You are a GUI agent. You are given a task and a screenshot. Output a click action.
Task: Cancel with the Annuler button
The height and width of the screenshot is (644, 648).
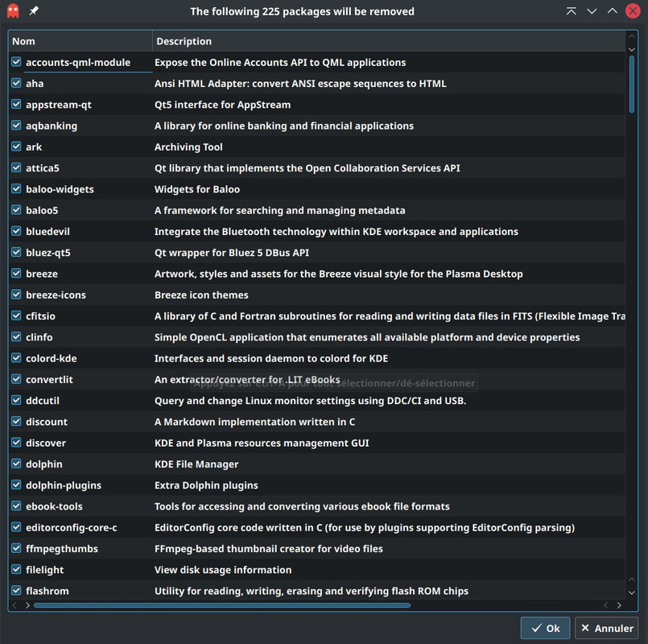coord(606,628)
